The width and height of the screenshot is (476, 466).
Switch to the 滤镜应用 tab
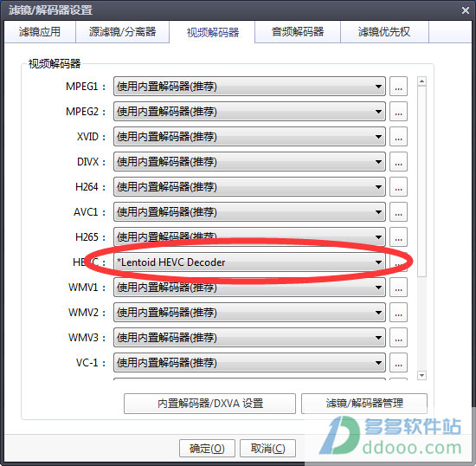pyautogui.click(x=40, y=32)
